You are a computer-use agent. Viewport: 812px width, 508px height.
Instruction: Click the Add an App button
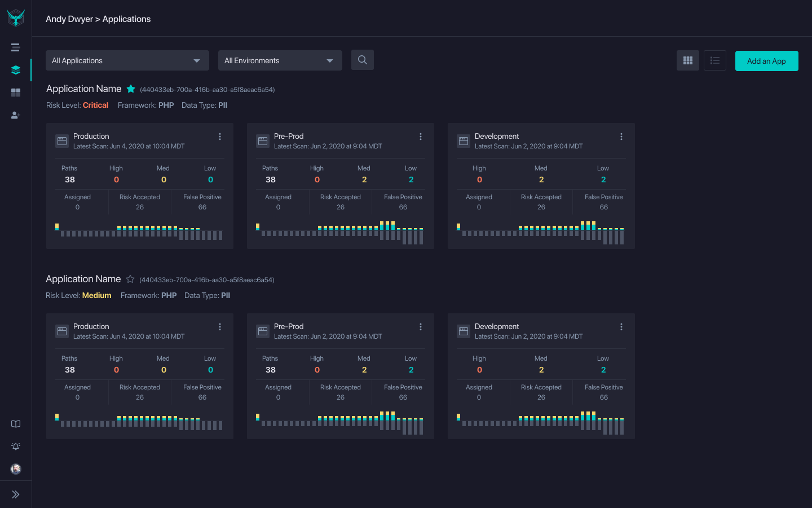767,61
